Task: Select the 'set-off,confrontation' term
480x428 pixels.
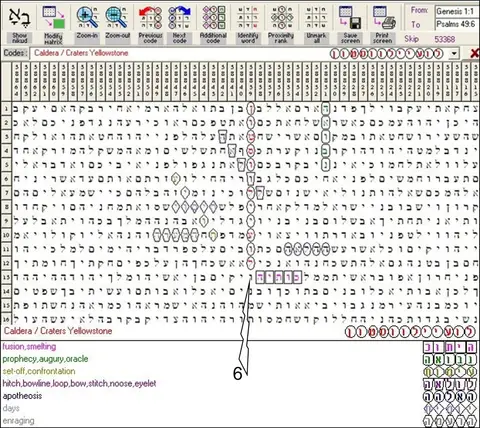Action: point(39,371)
